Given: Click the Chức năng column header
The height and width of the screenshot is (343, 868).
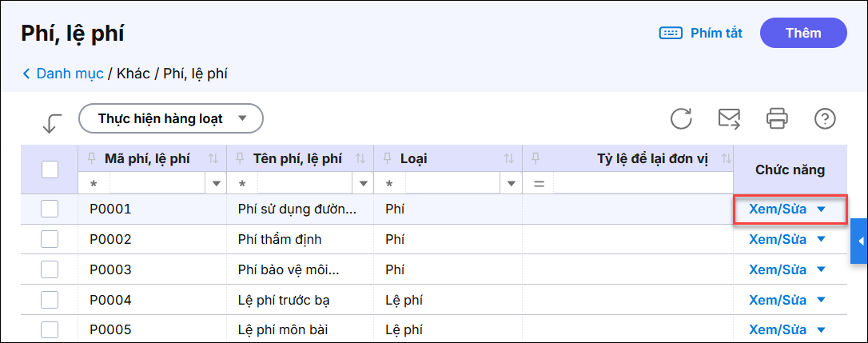Looking at the screenshot, I should [790, 170].
